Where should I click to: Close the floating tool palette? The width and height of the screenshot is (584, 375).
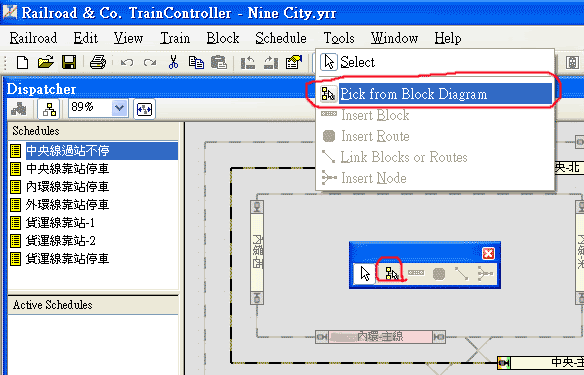(x=488, y=254)
